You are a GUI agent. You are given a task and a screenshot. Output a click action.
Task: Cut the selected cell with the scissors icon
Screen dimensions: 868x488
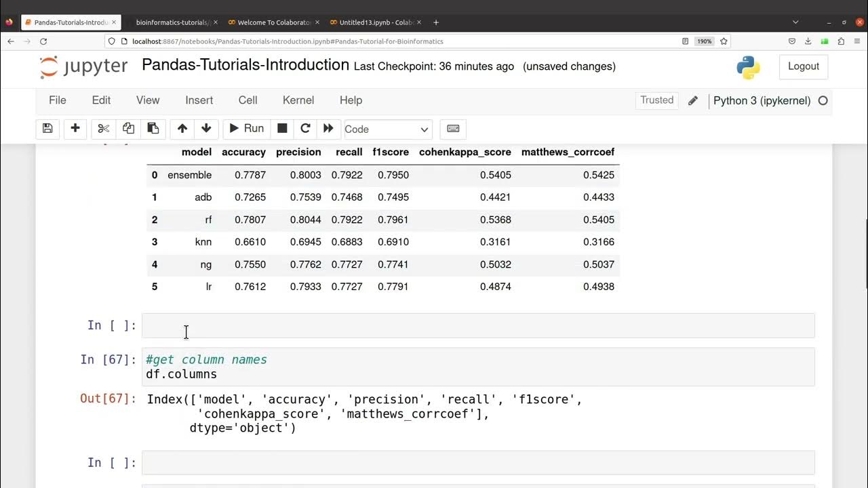pyautogui.click(x=104, y=129)
